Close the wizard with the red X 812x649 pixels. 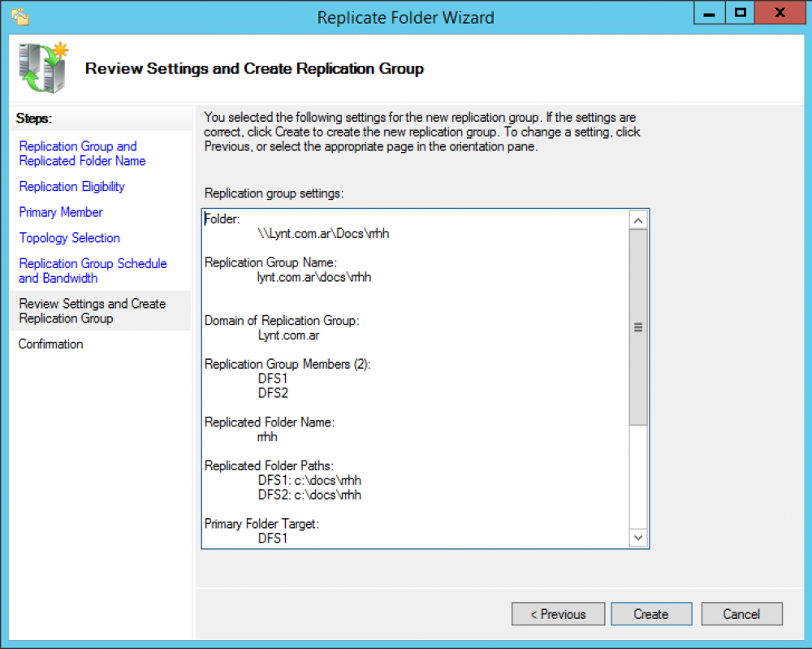tap(780, 13)
